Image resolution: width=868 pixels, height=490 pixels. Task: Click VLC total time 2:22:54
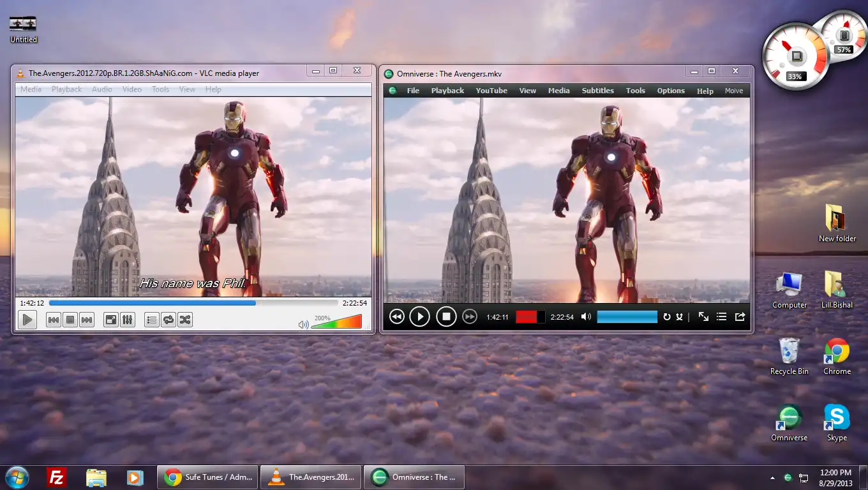(355, 303)
